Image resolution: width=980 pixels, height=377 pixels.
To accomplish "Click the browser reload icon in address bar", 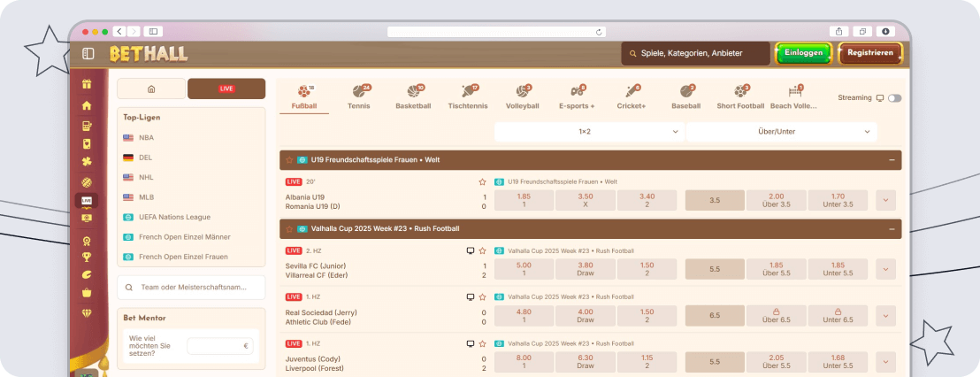I will coord(599,32).
